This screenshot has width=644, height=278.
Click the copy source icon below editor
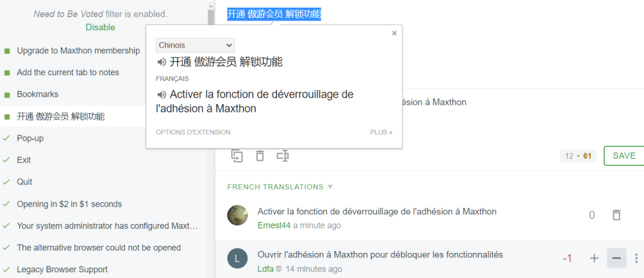237,156
